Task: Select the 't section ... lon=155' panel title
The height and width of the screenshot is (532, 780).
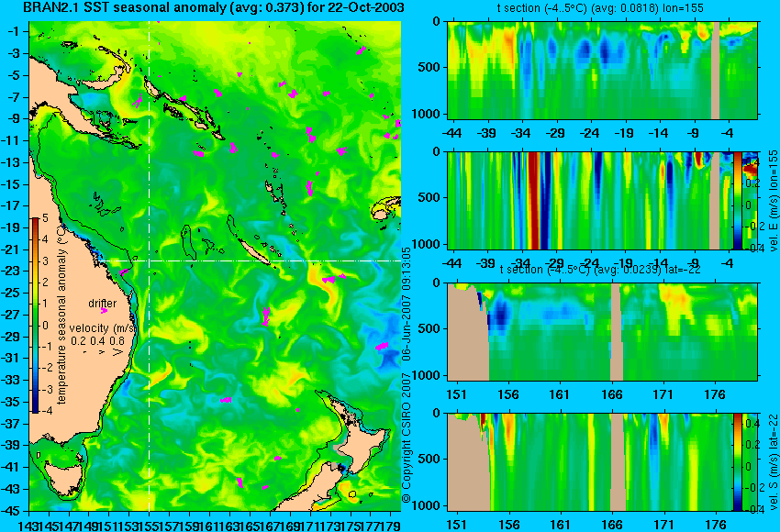Action: tap(600, 8)
